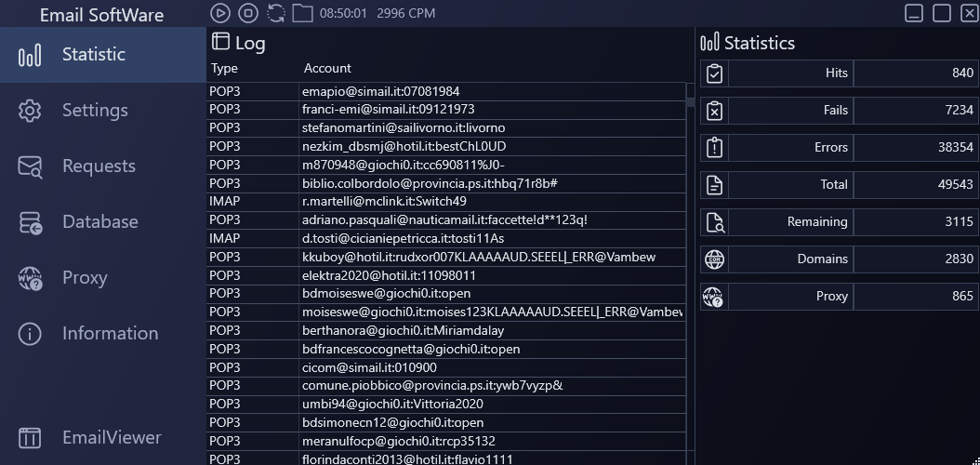Click the Total count value field
980x465 pixels.
915,185
